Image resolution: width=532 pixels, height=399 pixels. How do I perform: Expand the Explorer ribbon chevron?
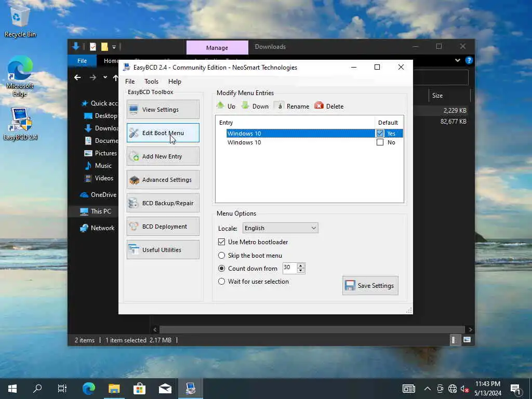(457, 60)
